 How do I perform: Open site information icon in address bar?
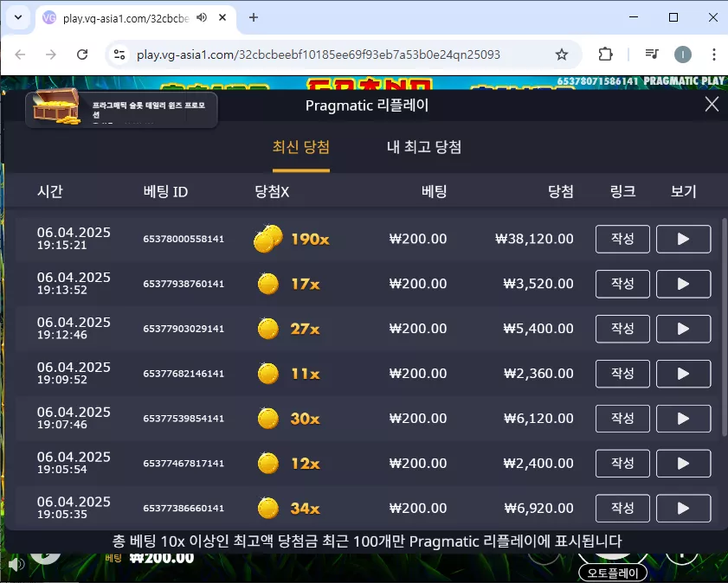(x=119, y=54)
